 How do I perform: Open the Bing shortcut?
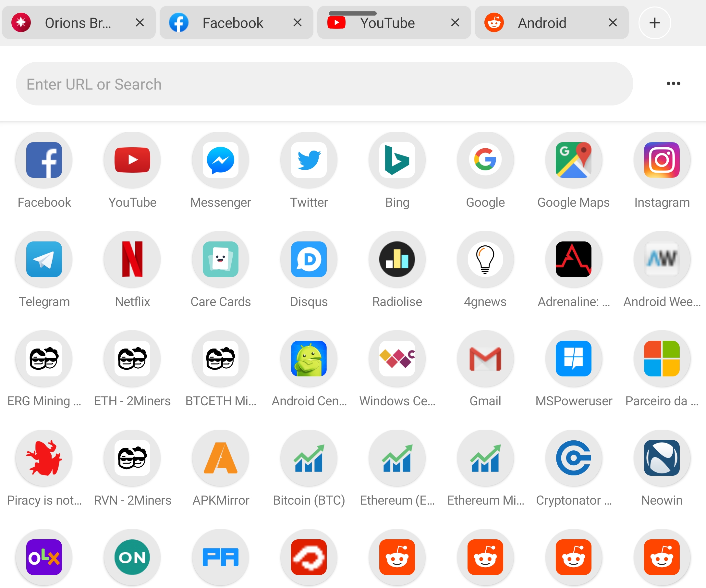point(397,160)
